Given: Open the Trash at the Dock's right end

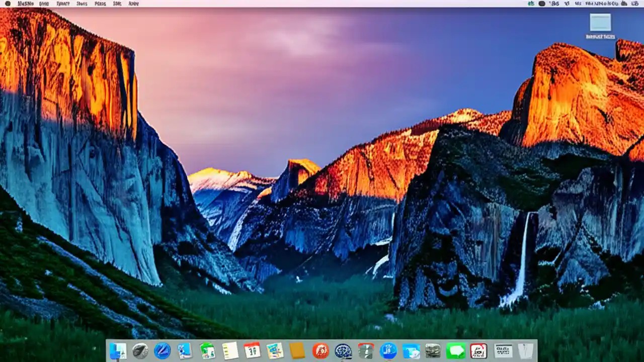Looking at the screenshot, I should click(x=526, y=349).
